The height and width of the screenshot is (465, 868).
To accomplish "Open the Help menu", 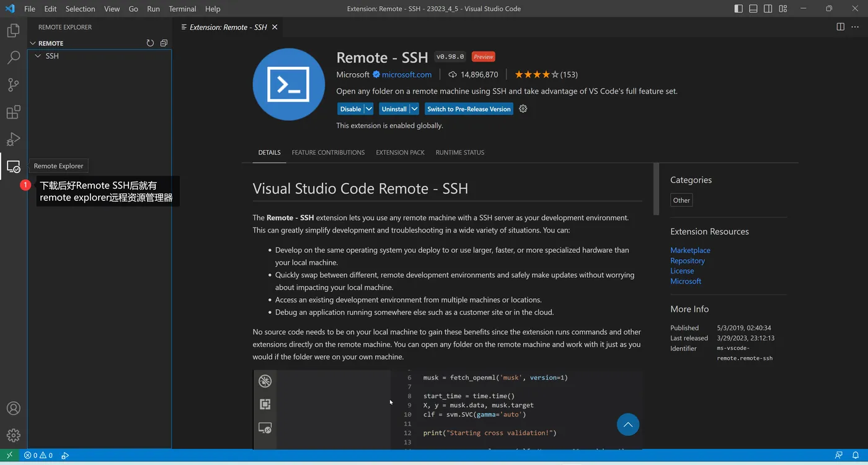I will click(x=213, y=9).
